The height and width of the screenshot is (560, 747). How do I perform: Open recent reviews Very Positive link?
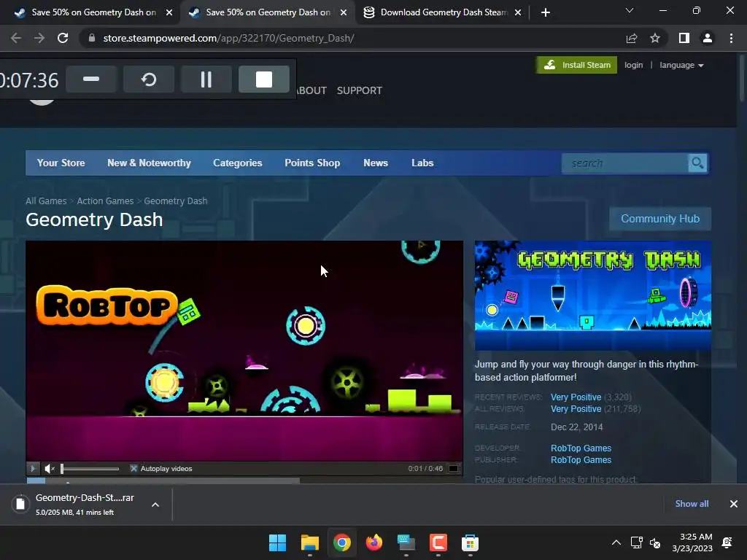pos(576,397)
